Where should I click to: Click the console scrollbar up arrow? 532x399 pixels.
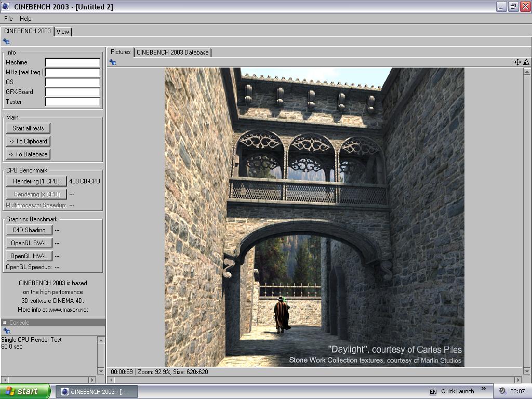point(101,340)
